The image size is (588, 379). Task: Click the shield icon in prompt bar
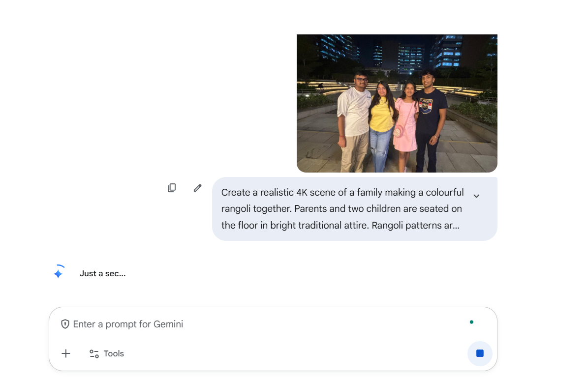tap(65, 323)
